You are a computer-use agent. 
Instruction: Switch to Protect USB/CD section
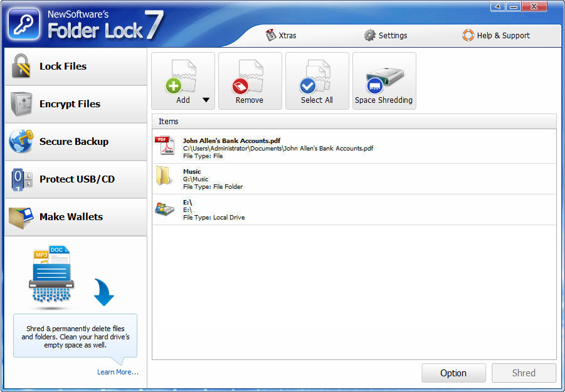pyautogui.click(x=76, y=179)
